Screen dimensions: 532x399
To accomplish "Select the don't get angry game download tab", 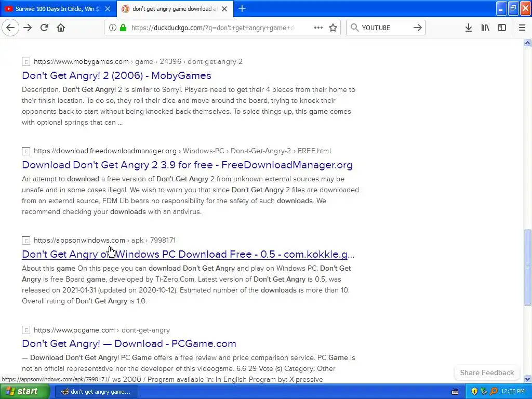I will pyautogui.click(x=175, y=9).
